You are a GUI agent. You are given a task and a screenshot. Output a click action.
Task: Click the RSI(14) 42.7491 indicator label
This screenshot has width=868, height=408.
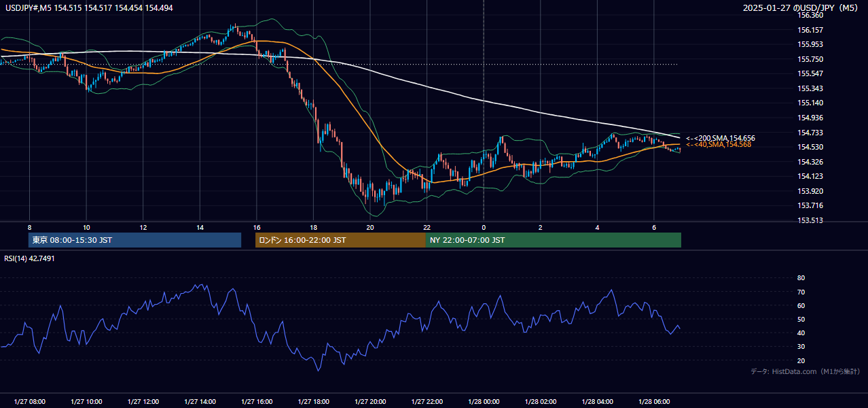pos(30,258)
